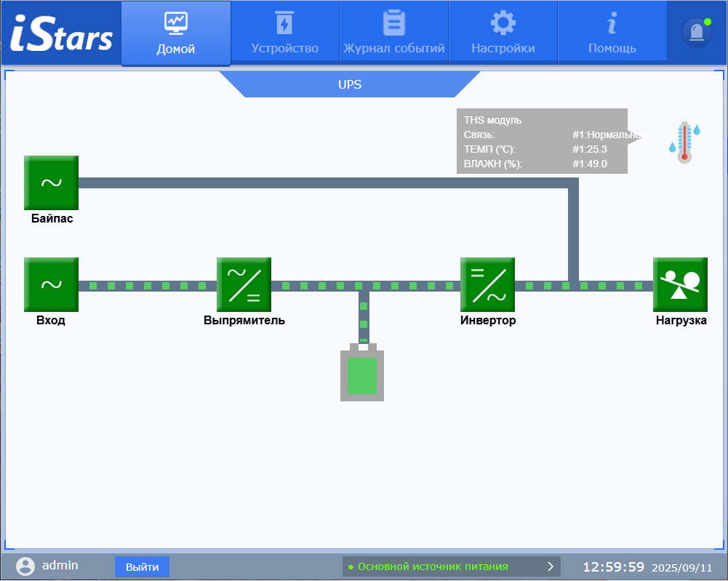Click the Inverter (Инвертор) block icon
This screenshot has height=581, width=728.
[487, 284]
